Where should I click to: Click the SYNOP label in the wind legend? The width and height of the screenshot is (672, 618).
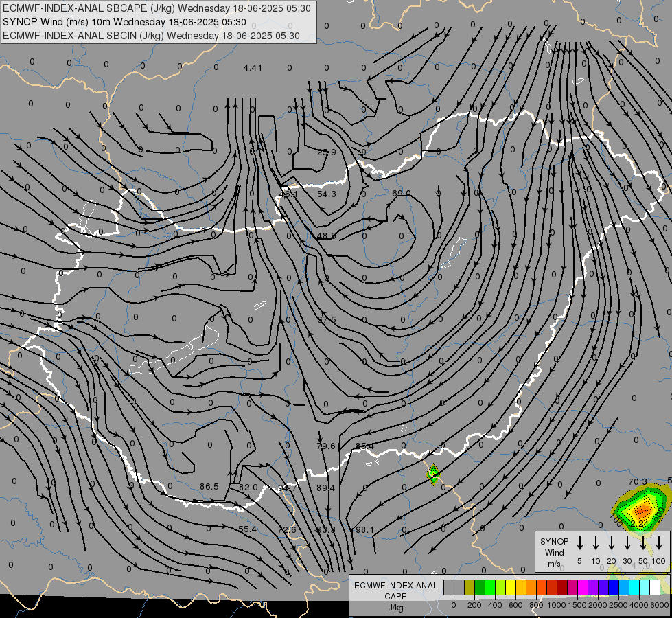point(554,541)
